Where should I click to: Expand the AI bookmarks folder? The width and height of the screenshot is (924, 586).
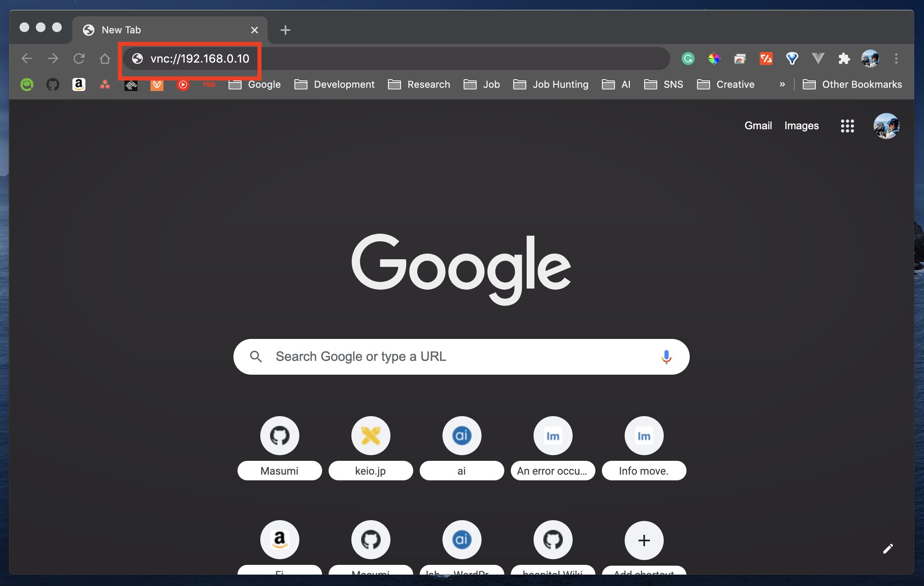point(616,85)
